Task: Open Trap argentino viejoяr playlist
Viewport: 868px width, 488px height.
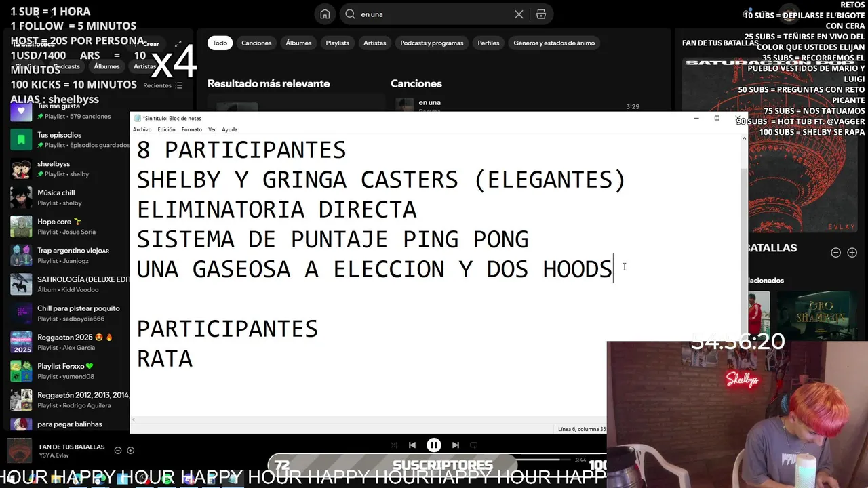Action: click(x=68, y=256)
